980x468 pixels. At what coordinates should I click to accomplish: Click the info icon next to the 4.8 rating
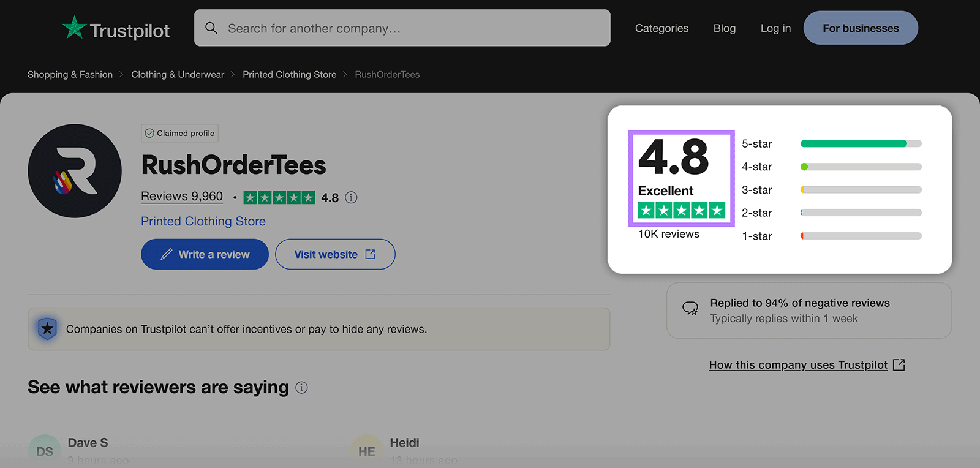[350, 197]
